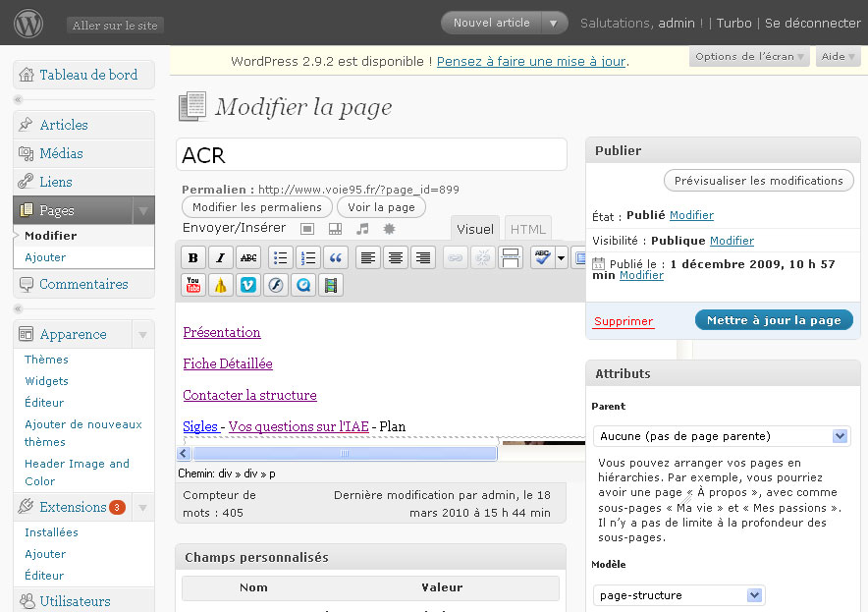The width and height of the screenshot is (868, 612).
Task: Expand the Options de l'écran panel
Action: tap(750, 56)
